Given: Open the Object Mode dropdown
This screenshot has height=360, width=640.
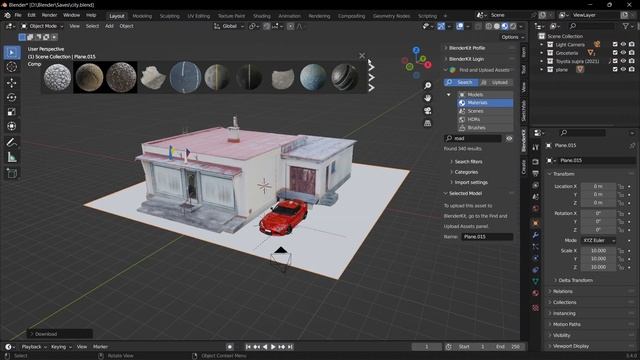Looking at the screenshot, I should (x=42, y=26).
